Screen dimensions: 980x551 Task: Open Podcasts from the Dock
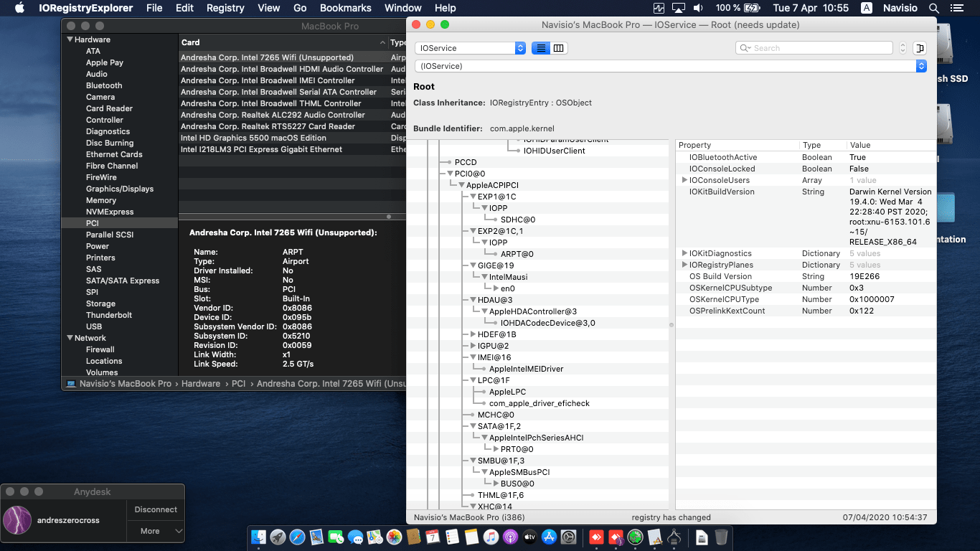tap(510, 537)
